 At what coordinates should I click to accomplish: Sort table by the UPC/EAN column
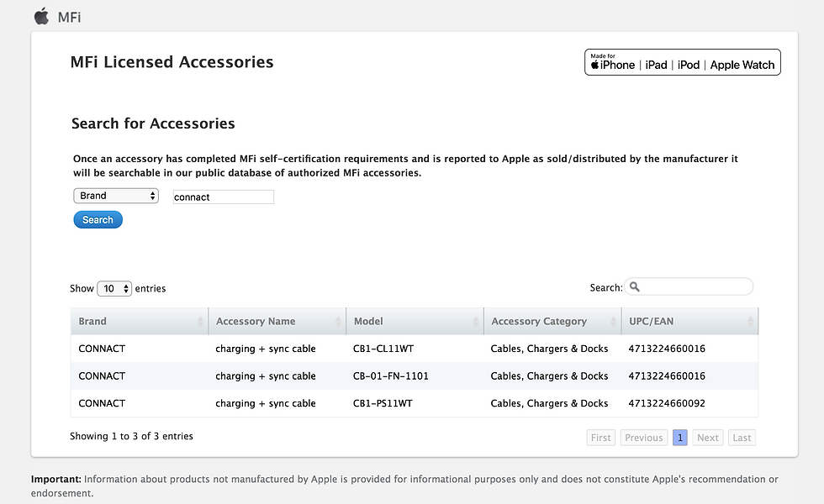(x=690, y=322)
